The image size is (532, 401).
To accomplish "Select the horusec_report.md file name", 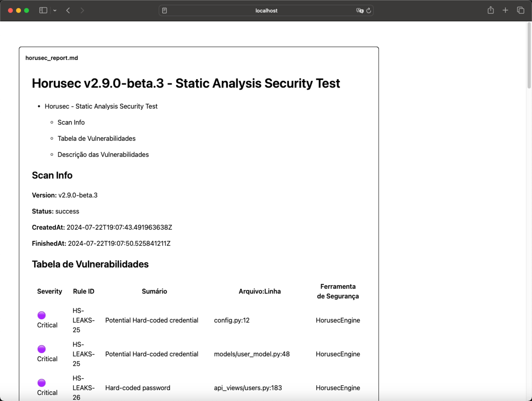I will point(52,58).
